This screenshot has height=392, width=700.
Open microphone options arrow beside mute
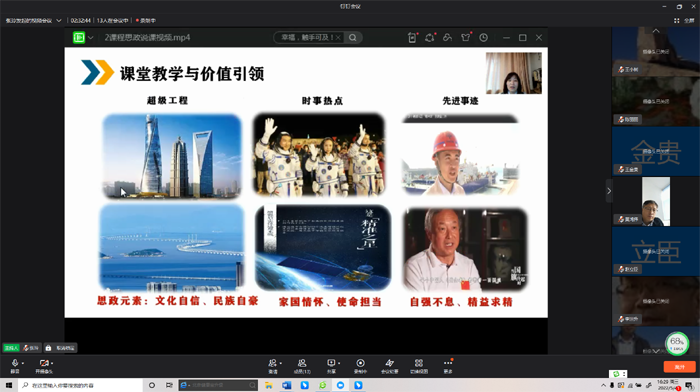coord(23,363)
